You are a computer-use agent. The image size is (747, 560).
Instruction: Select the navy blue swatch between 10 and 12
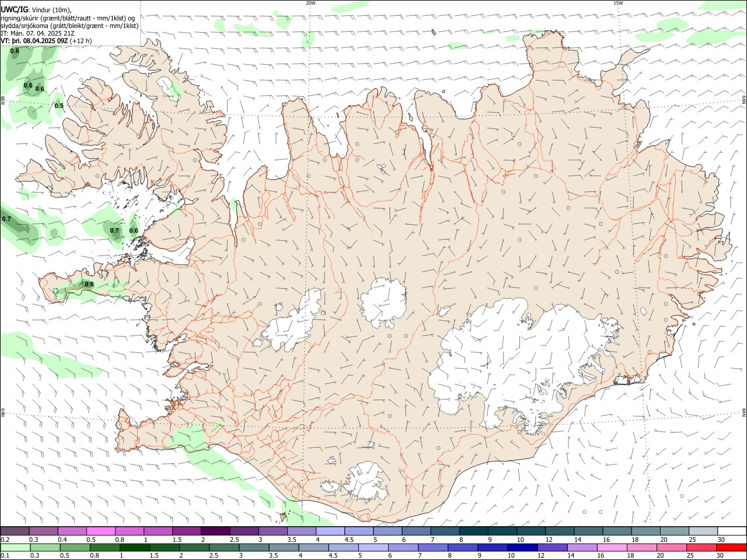[522, 548]
